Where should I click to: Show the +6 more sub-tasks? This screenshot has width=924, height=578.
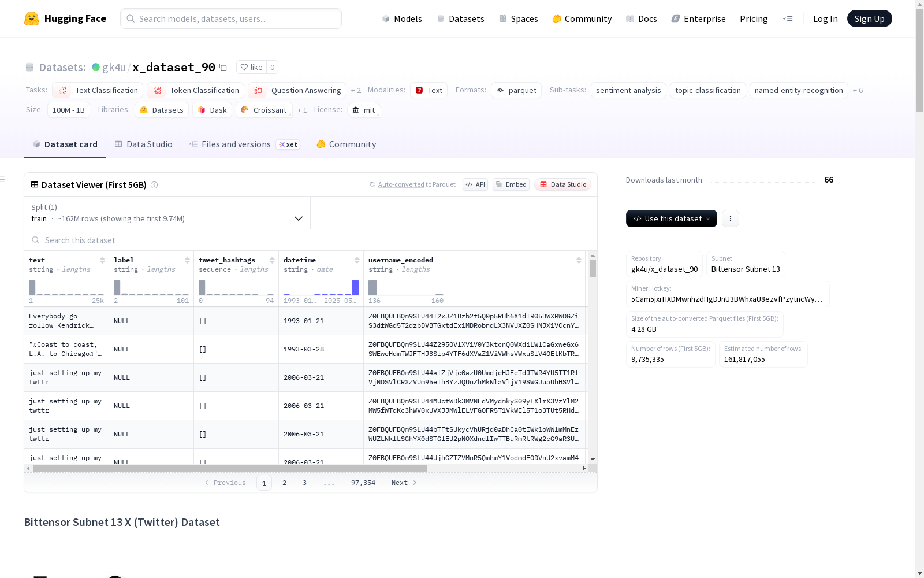coord(858,91)
